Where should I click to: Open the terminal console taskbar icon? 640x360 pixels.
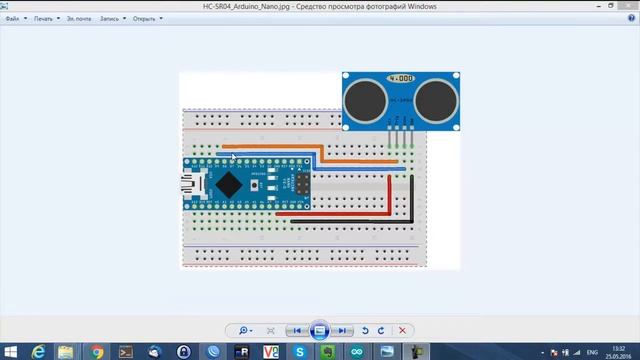[126, 352]
